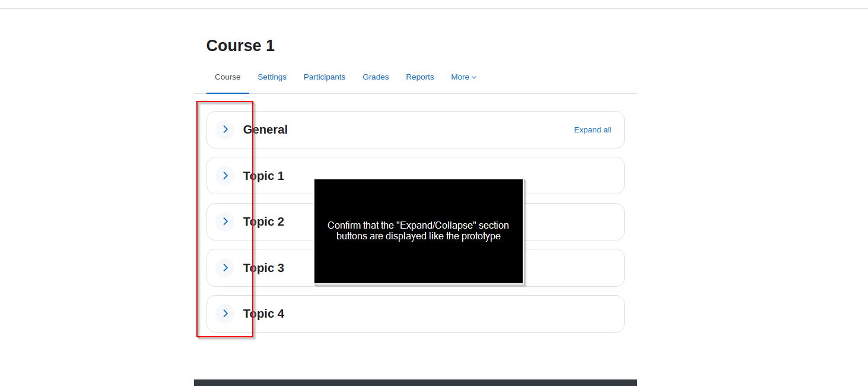
Task: Open the Reports tab
Action: point(420,77)
